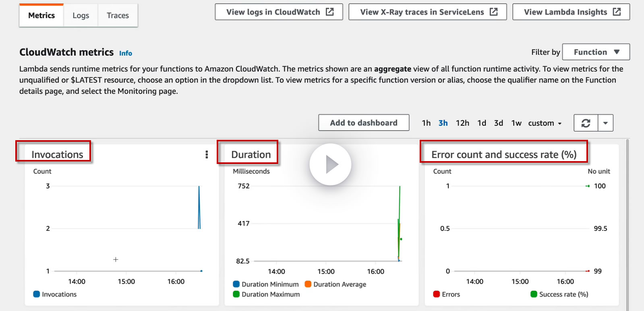Open the Traces tab

(118, 15)
